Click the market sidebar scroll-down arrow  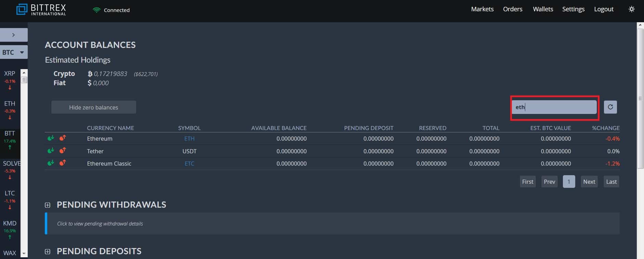coord(24,254)
